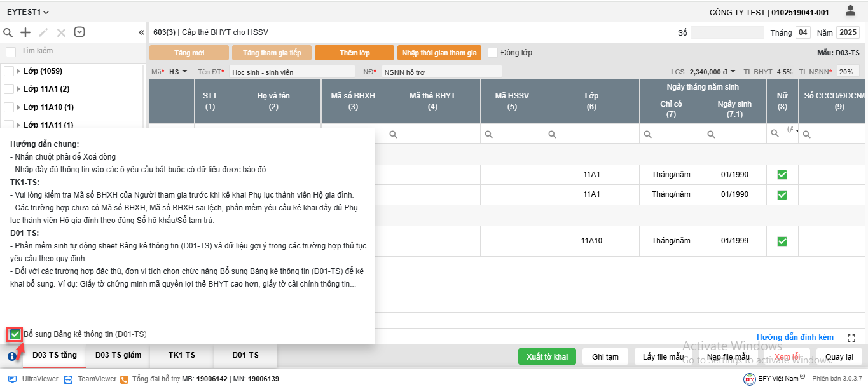The width and height of the screenshot is (868, 387).
Task: Click the plus icon to add class
Action: point(25,32)
